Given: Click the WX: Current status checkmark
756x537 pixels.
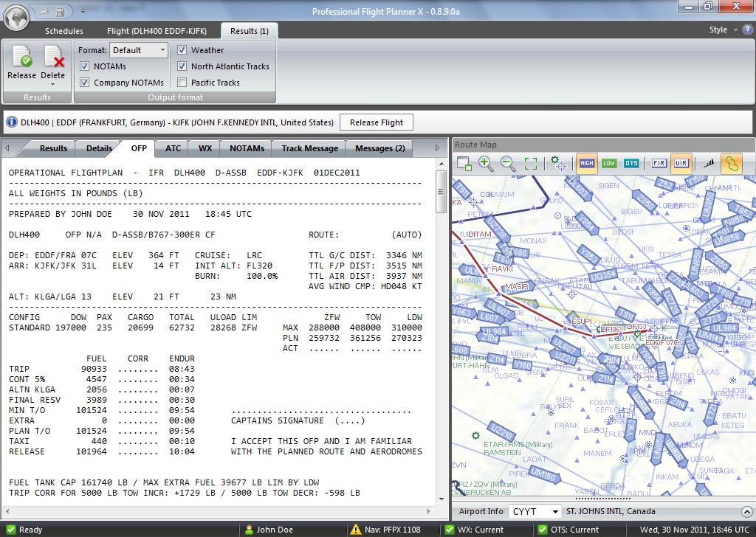Looking at the screenshot, I should coord(450,530).
